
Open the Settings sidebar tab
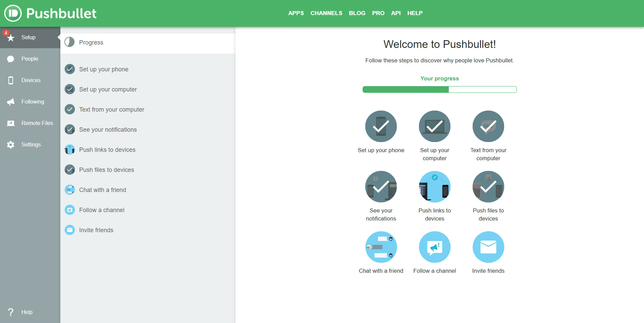[30, 145]
